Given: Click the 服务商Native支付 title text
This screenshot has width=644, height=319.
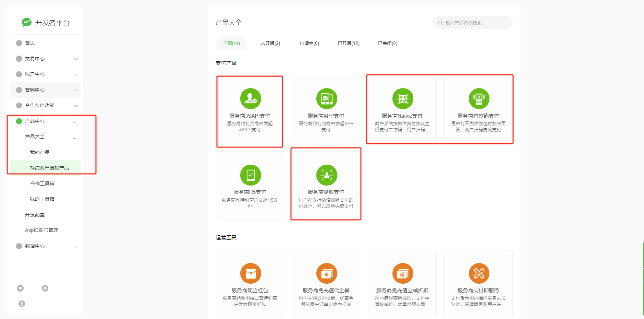Looking at the screenshot, I should click(x=402, y=116).
